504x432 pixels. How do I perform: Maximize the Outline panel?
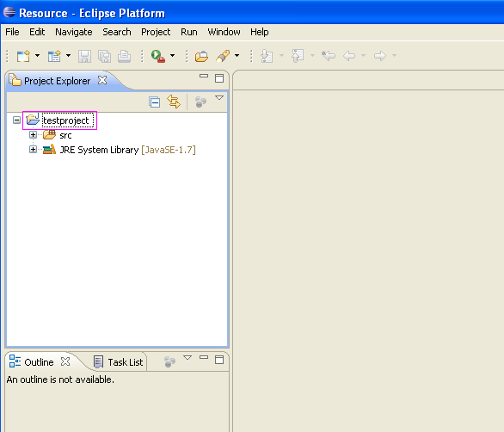pyautogui.click(x=219, y=360)
